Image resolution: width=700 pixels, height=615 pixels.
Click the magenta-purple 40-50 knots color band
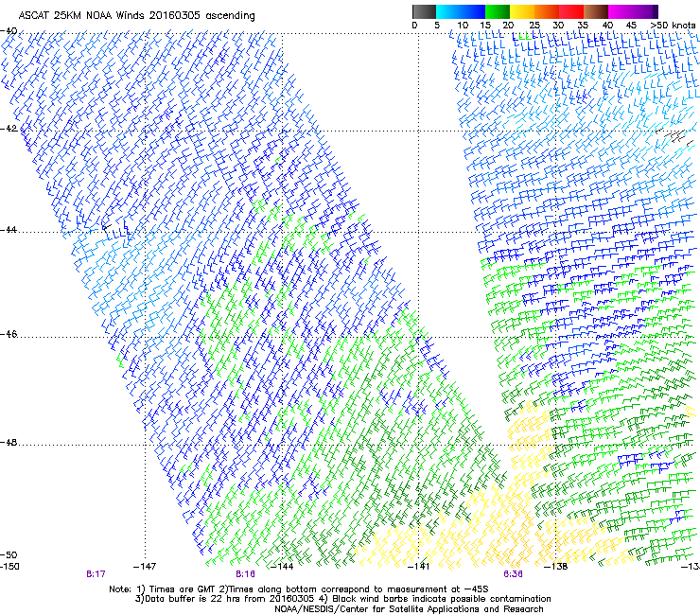coord(633,11)
